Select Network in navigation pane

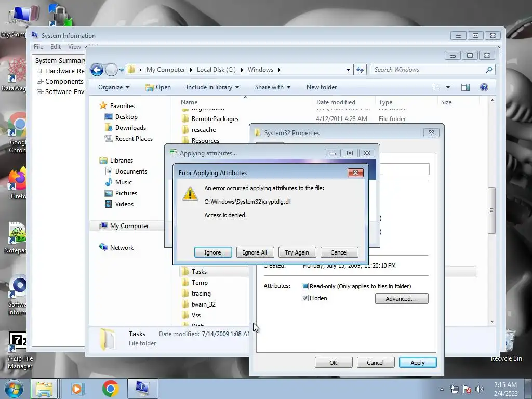tap(116, 248)
